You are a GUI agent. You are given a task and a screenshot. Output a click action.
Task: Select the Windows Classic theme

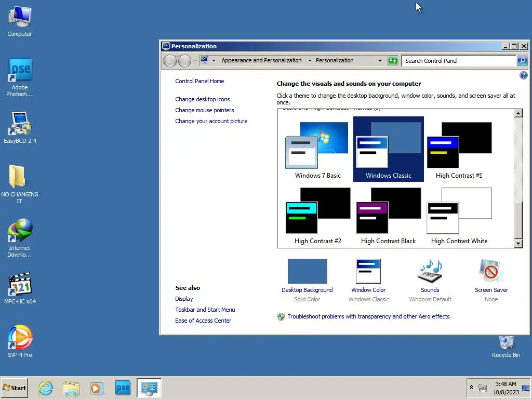point(389,149)
